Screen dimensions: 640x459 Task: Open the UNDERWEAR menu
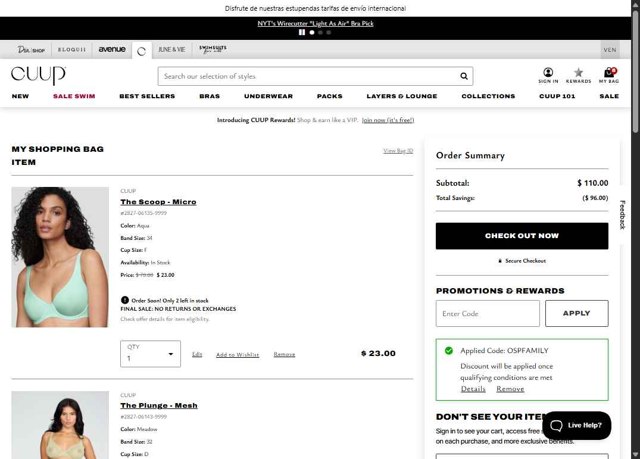268,96
